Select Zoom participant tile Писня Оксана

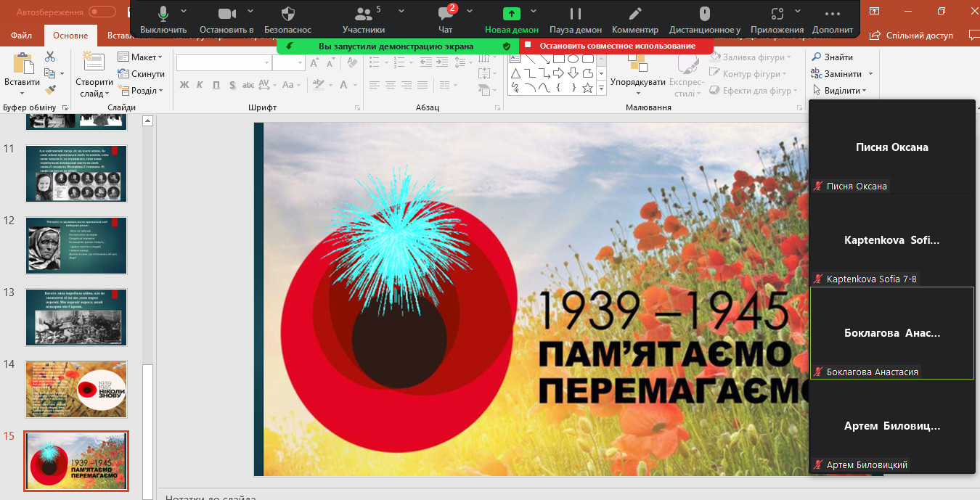(892, 147)
